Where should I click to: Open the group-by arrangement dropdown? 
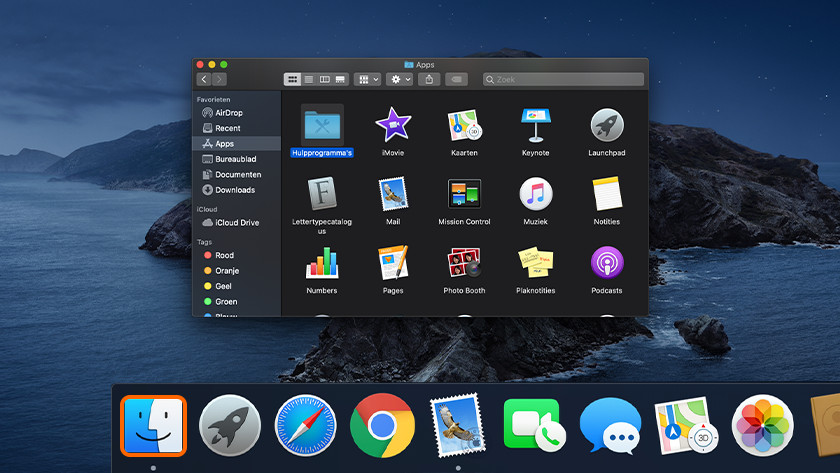coord(368,79)
